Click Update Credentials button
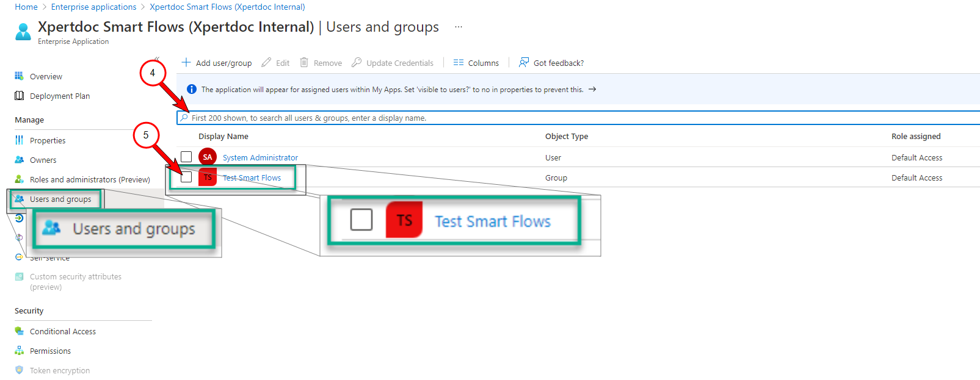980x380 pixels. pos(393,63)
